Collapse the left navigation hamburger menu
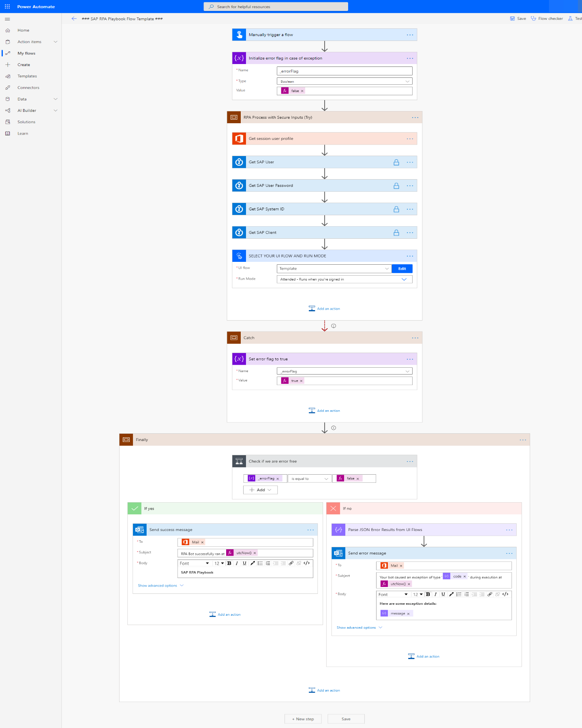Viewport: 582px width, 728px height. click(x=7, y=19)
